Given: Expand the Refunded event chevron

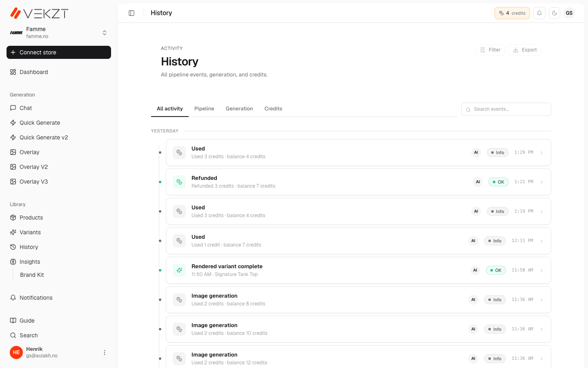Looking at the screenshot, I should (542, 182).
